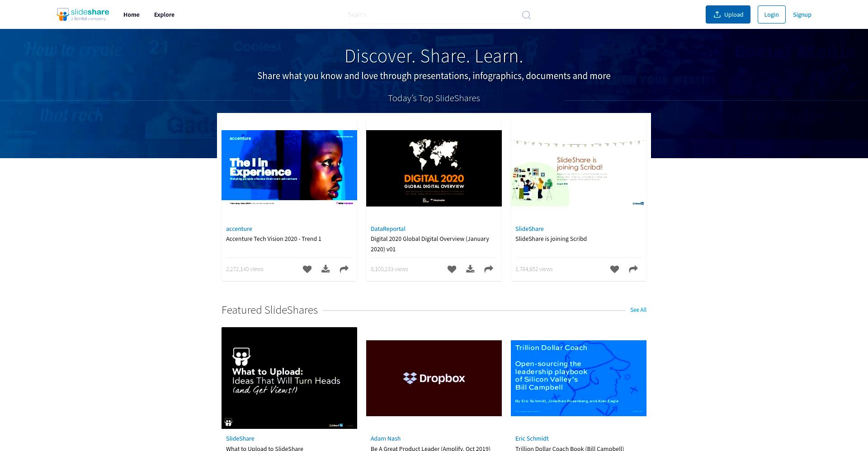This screenshot has height=451, width=868.
Task: Open The I in Experience thumbnail
Action: pyautogui.click(x=289, y=168)
